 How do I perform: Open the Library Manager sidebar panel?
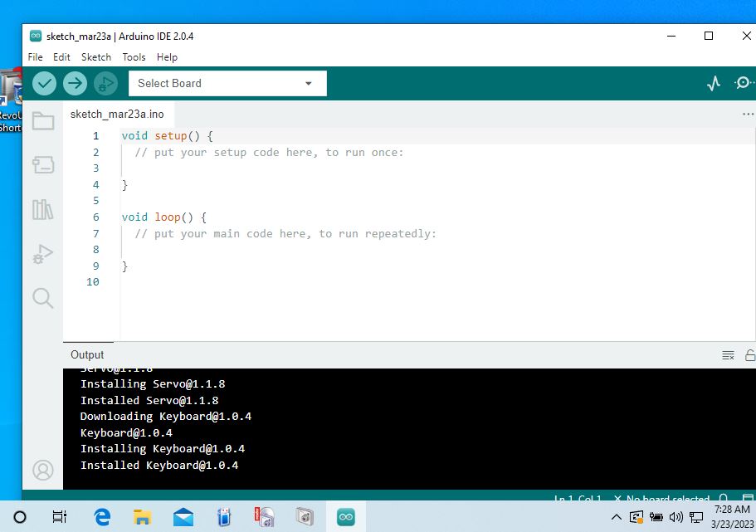click(43, 209)
